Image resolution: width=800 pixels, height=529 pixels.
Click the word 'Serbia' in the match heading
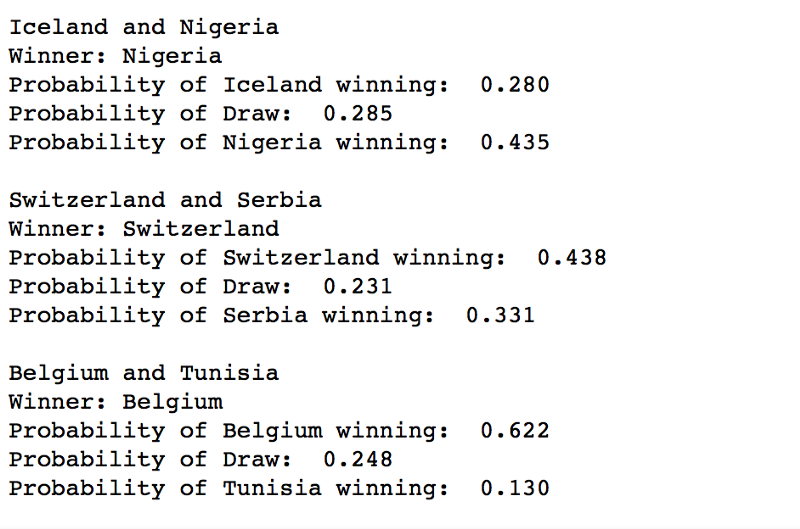coord(279,200)
